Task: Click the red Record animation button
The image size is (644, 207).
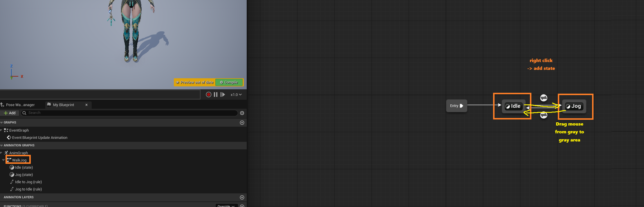Action: coord(208,95)
